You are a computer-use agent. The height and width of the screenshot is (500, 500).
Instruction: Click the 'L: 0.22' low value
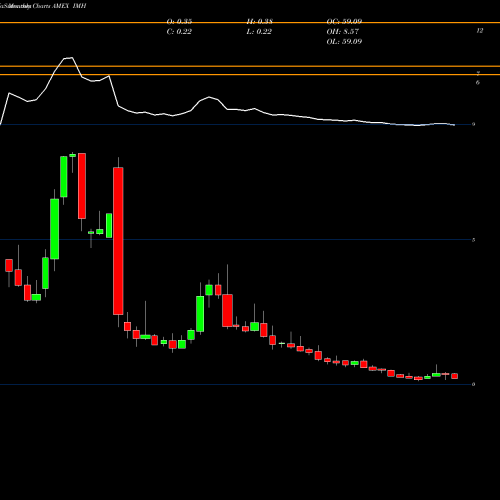click(259, 32)
